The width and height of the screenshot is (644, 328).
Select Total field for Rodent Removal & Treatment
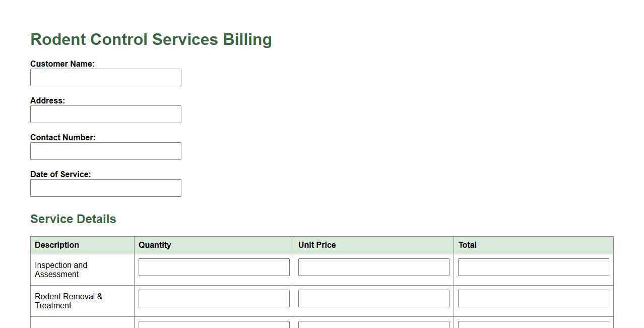point(533,299)
